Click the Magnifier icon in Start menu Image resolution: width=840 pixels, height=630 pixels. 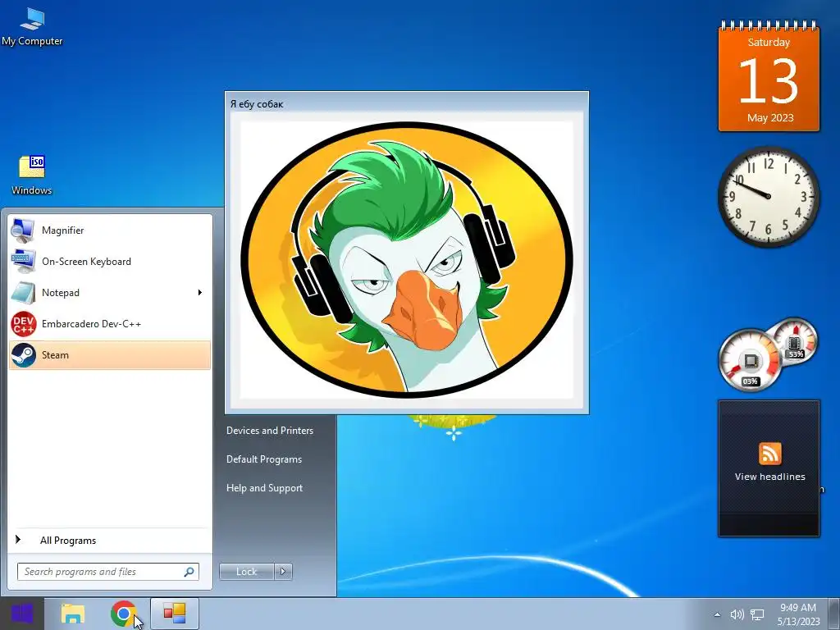(23, 231)
